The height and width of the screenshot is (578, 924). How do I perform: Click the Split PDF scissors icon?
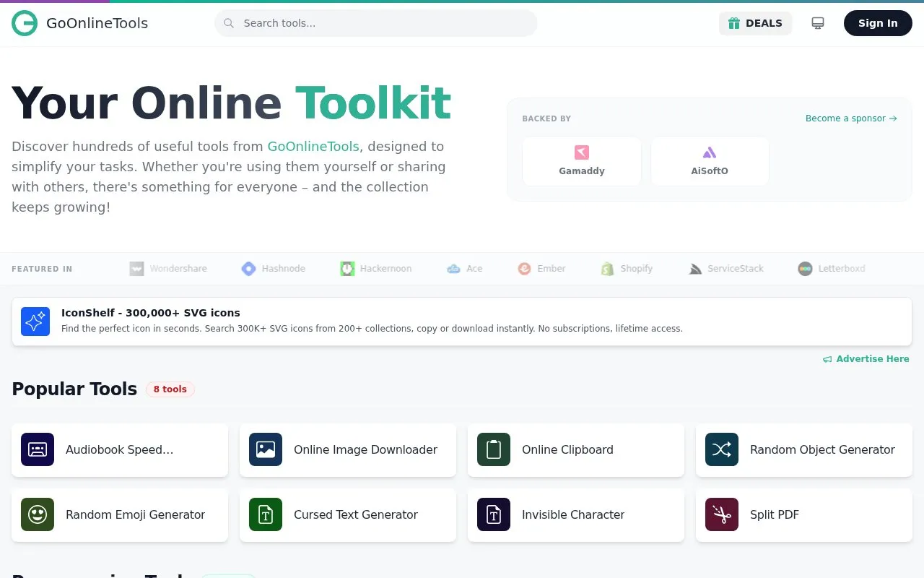click(x=722, y=514)
